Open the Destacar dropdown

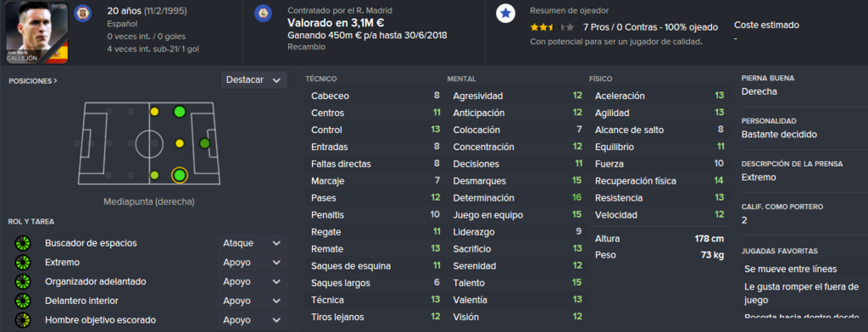254,80
